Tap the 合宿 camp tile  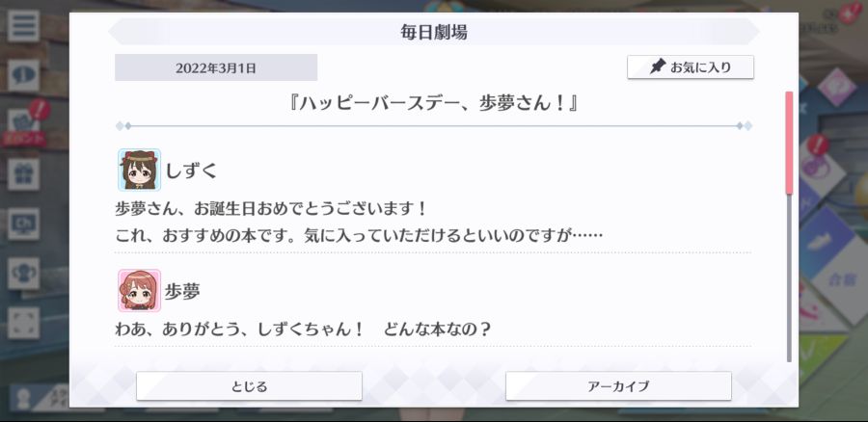click(x=843, y=278)
